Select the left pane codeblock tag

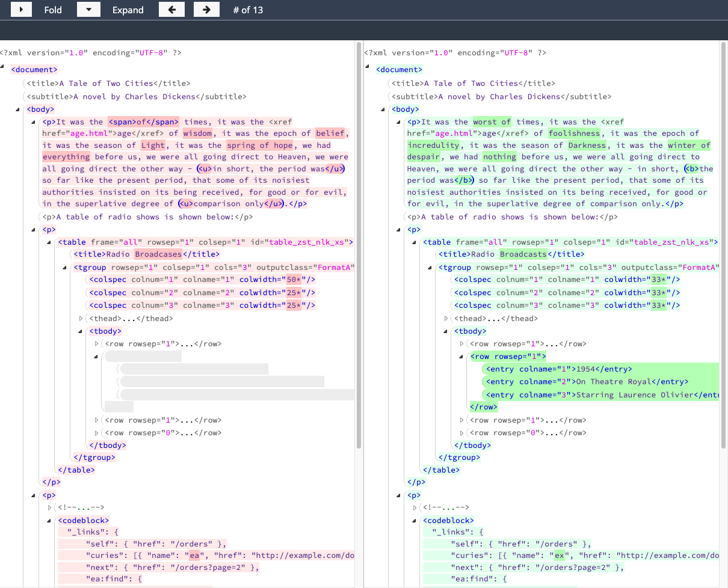coord(83,520)
